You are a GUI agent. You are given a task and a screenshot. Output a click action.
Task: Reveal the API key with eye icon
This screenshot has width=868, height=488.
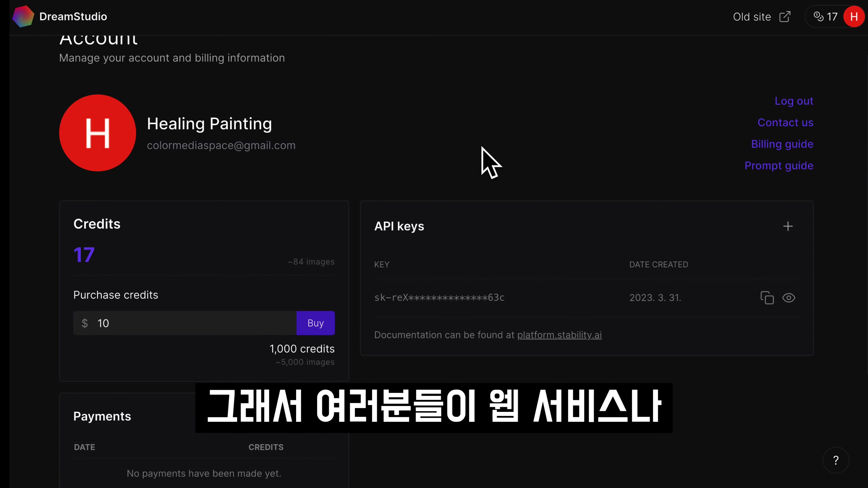click(x=789, y=298)
